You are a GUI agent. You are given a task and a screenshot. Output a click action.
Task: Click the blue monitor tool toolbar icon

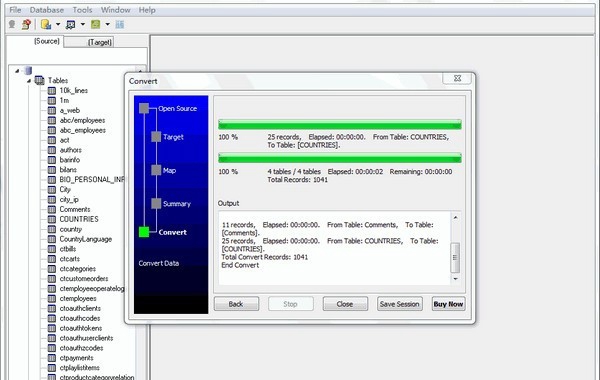[70, 24]
